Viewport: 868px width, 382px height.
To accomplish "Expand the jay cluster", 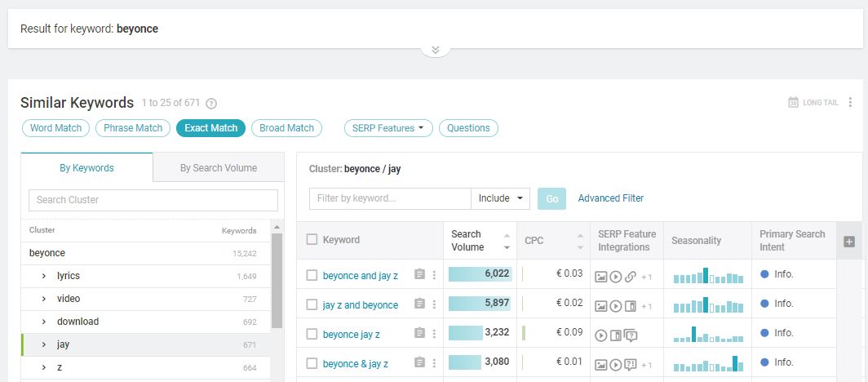I will pyautogui.click(x=44, y=344).
